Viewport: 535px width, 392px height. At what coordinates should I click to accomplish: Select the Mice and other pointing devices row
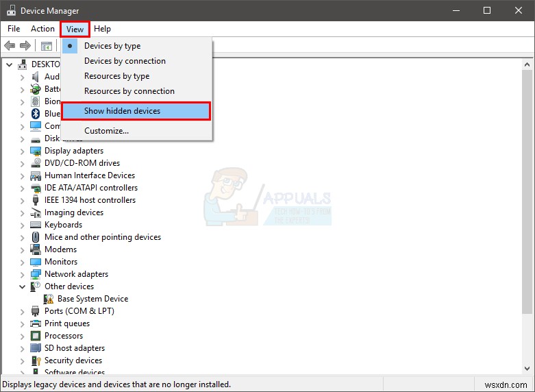103,237
